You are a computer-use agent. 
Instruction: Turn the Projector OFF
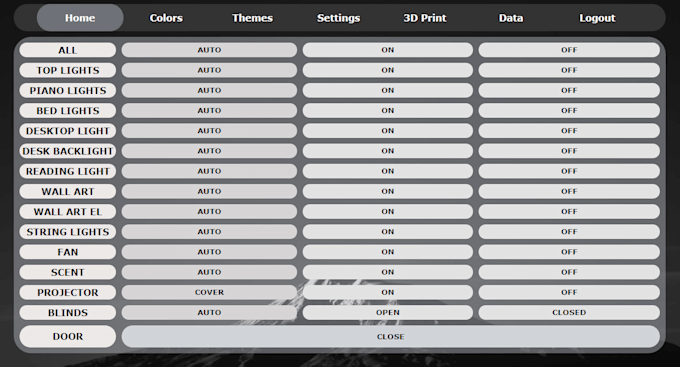pos(569,292)
